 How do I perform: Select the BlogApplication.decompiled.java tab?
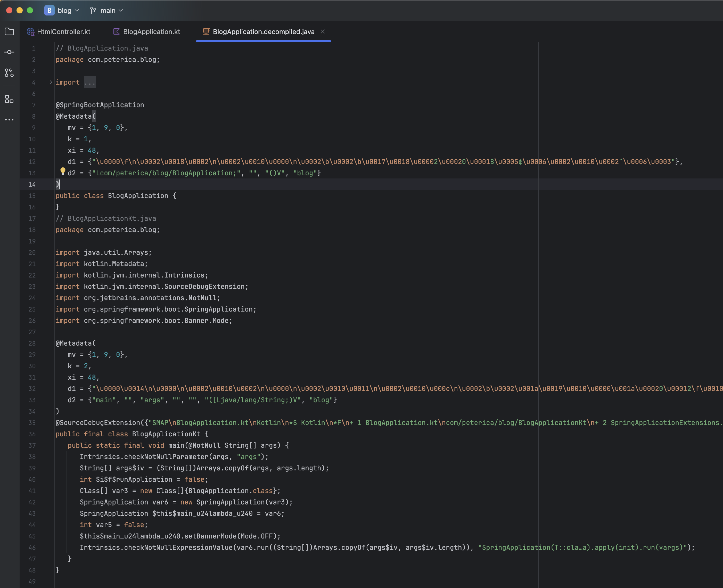tap(263, 31)
